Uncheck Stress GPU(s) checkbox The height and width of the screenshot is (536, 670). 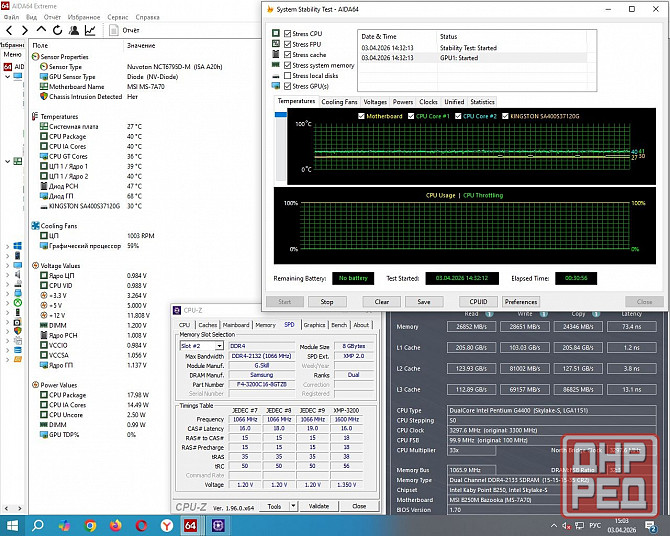click(x=288, y=86)
